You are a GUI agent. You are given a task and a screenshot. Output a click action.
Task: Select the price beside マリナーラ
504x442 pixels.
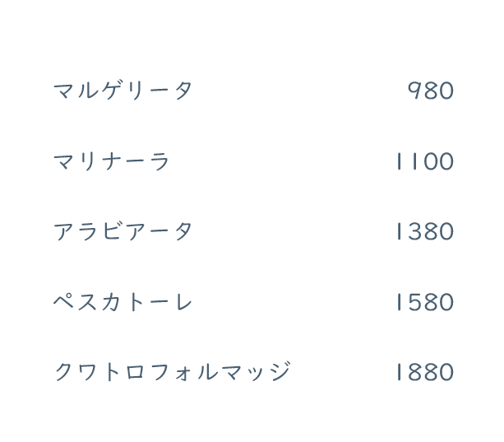(424, 161)
